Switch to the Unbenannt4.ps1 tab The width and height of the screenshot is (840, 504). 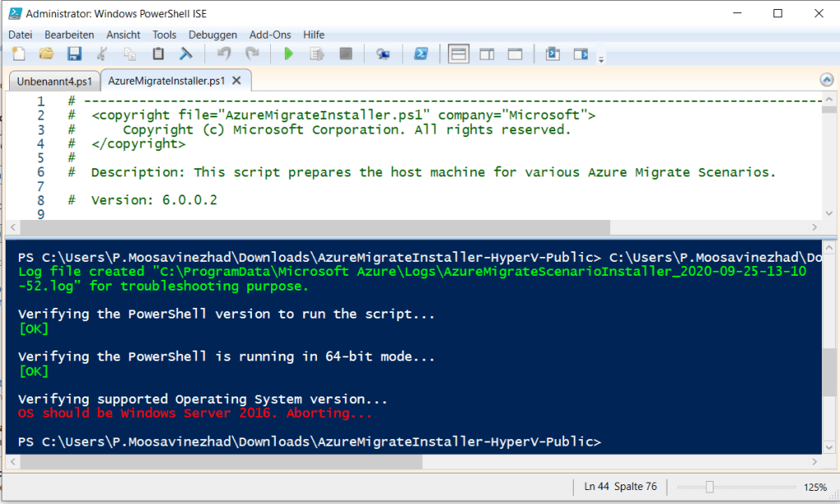tap(53, 80)
